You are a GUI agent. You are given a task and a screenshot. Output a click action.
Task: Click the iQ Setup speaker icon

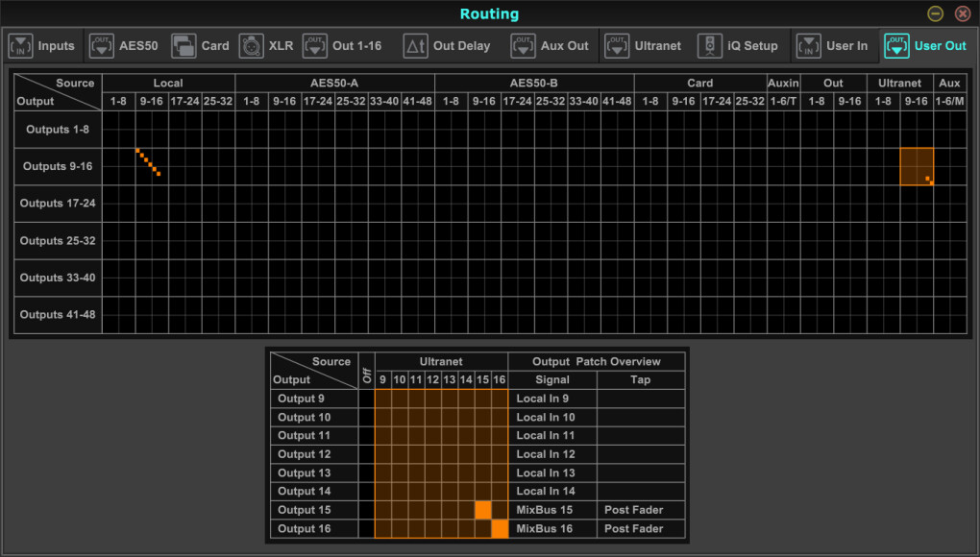pyautogui.click(x=710, y=46)
